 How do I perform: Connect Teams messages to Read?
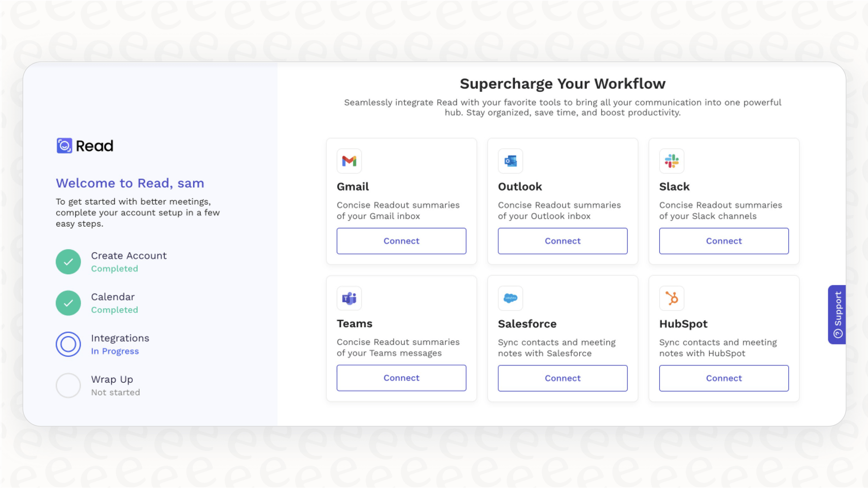pyautogui.click(x=401, y=377)
